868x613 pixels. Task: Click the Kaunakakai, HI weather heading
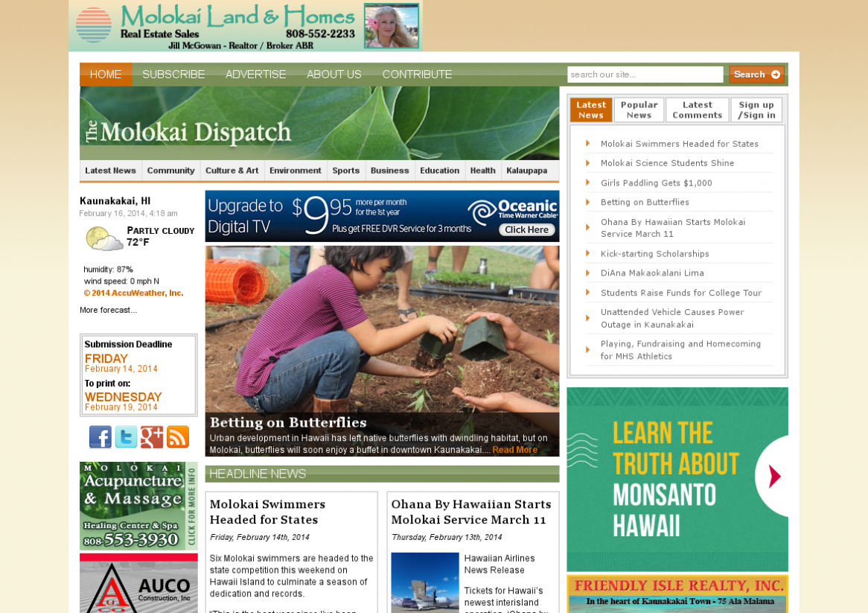[115, 201]
